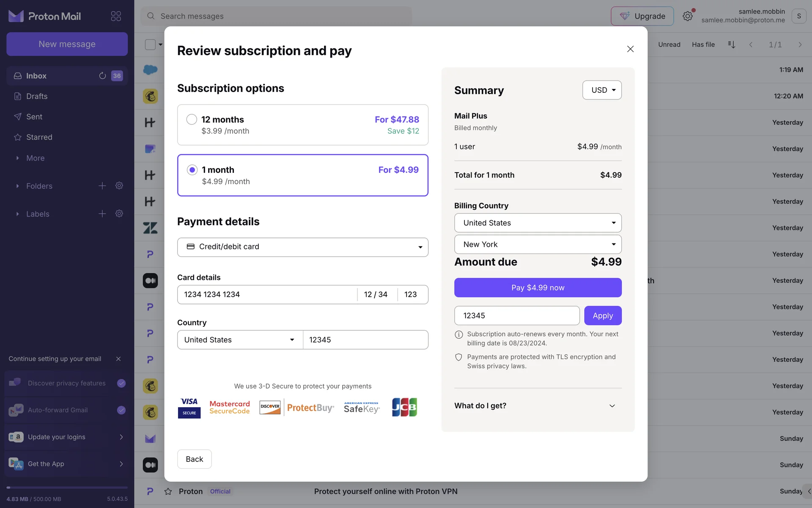Open the New York state dropdown
Screen dimensions: 812x508
coord(538,244)
